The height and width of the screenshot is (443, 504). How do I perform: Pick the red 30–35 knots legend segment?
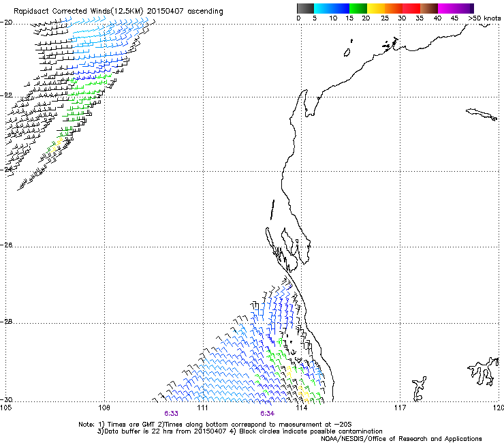(x=411, y=8)
